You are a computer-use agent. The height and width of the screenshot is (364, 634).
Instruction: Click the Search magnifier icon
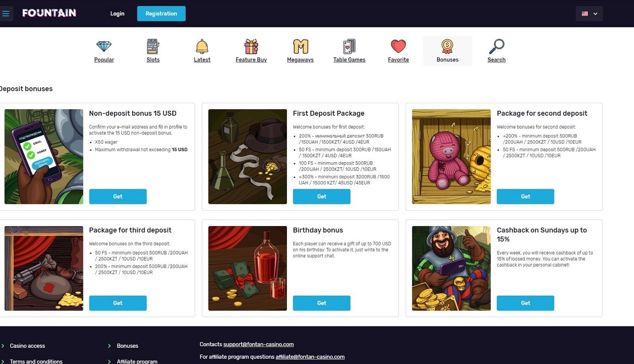tap(496, 47)
